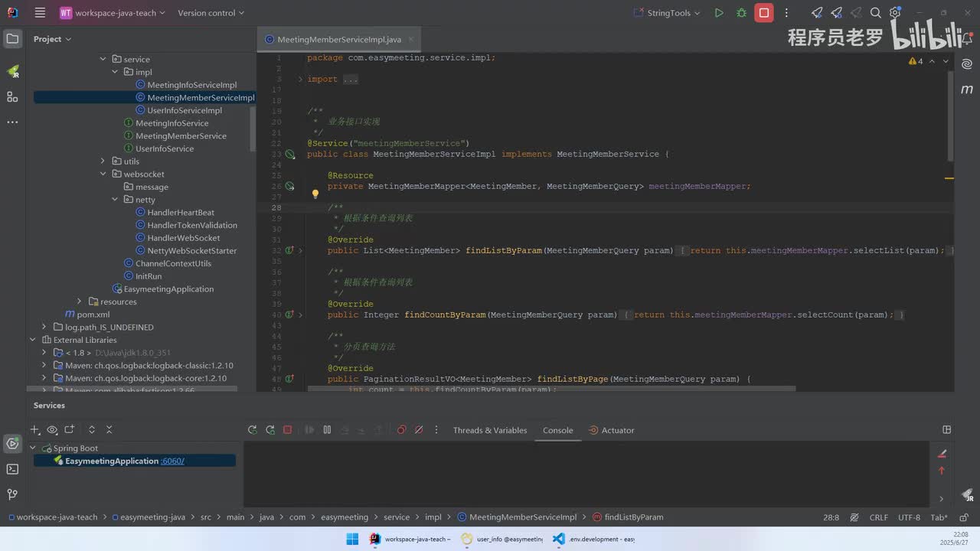Pause the program in the Services toolbar

pos(327,430)
